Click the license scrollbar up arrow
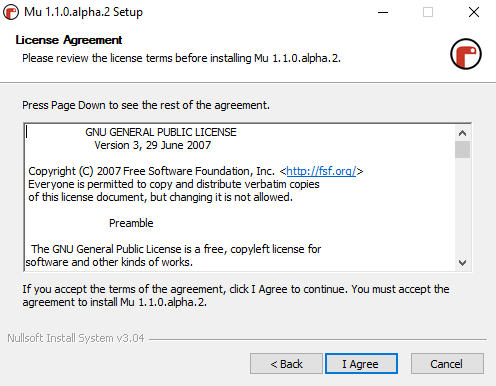The height and width of the screenshot is (386, 496). click(462, 133)
